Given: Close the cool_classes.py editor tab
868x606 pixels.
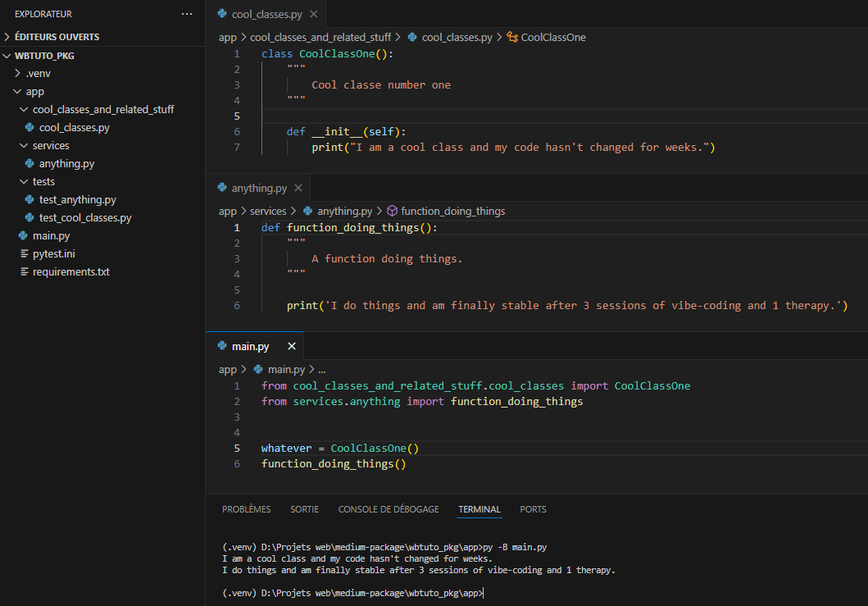Looking at the screenshot, I should pyautogui.click(x=313, y=14).
